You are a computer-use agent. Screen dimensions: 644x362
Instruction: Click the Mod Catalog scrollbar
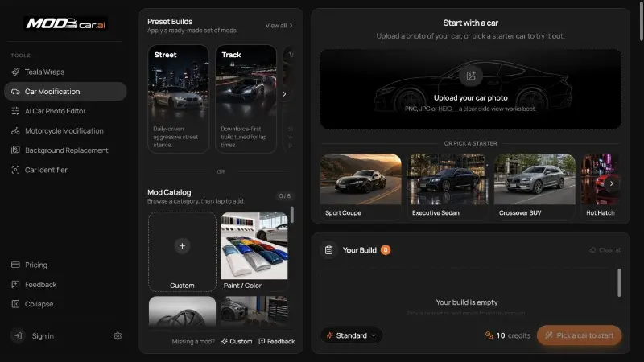pos(292,215)
